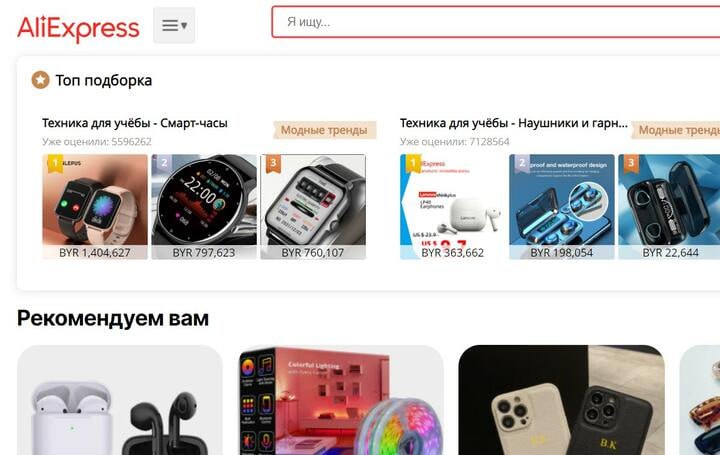
Task: Open recommended monogram phone cases product
Action: 561,400
